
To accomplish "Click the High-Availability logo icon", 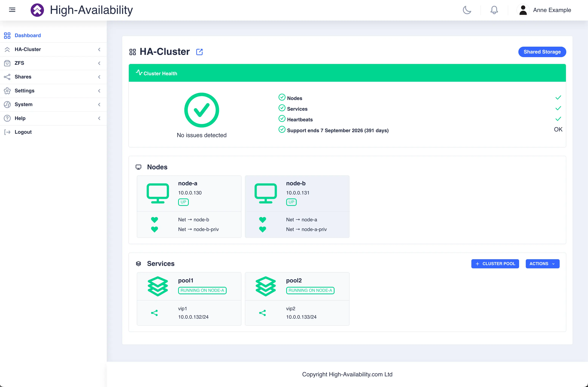I will click(x=37, y=10).
